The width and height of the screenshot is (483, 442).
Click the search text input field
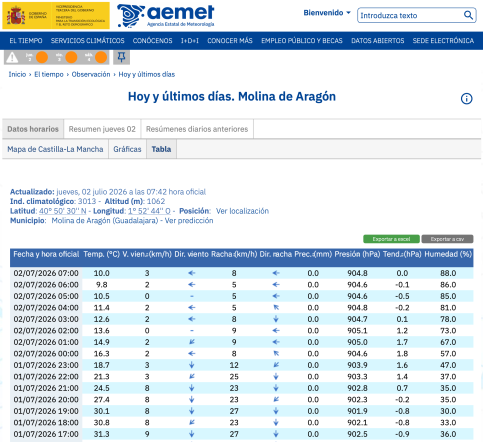(411, 15)
